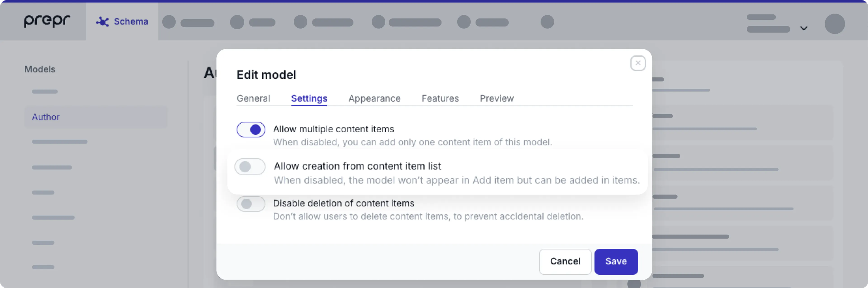The image size is (868, 288).
Task: Disable Allow multiple content items toggle
Action: click(x=251, y=130)
